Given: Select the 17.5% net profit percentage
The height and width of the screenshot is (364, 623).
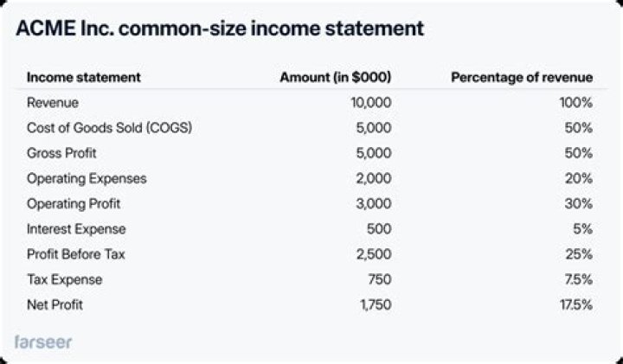Looking at the screenshot, I should click(575, 305).
